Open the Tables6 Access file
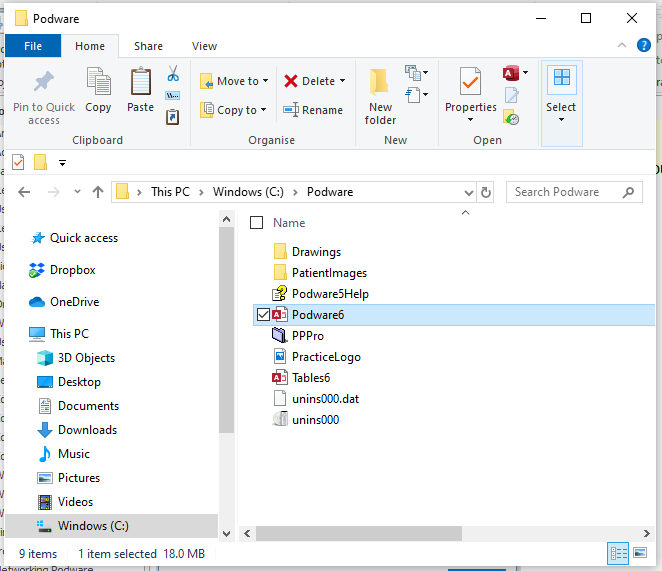 pyautogui.click(x=310, y=378)
